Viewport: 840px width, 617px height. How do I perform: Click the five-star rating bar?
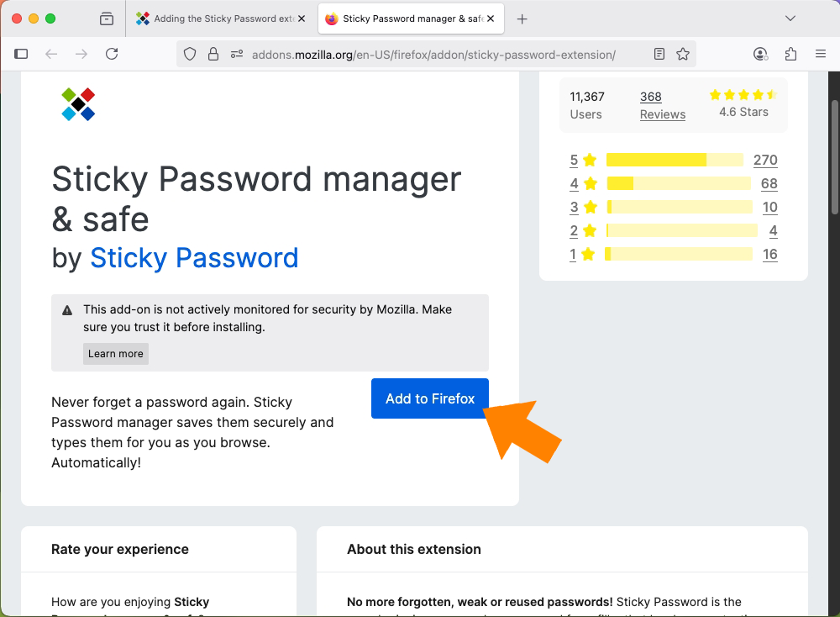click(675, 160)
